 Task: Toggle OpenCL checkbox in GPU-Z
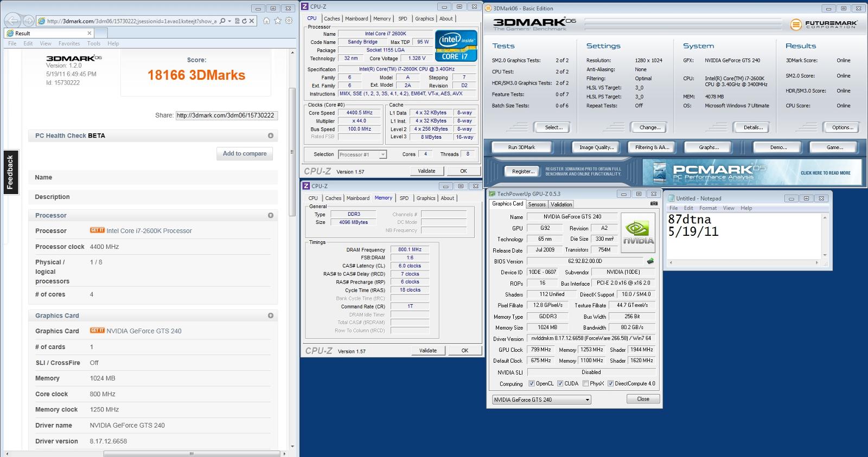coord(532,383)
